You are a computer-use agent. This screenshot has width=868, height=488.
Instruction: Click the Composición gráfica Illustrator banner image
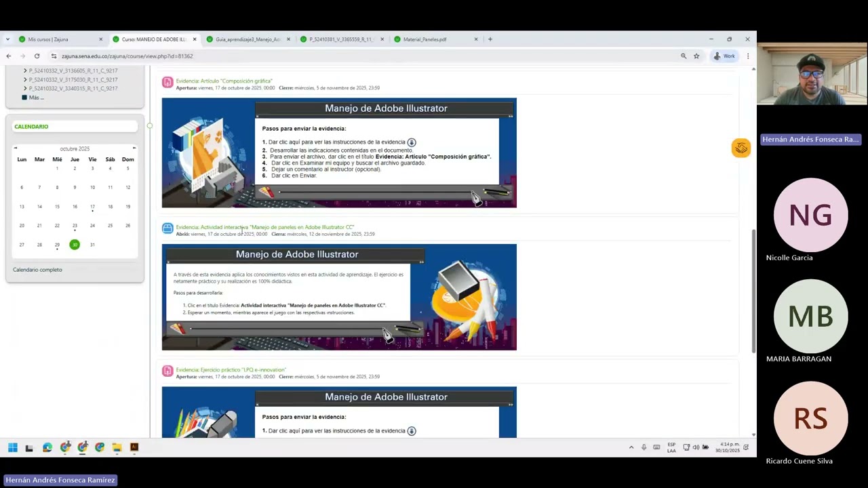[339, 152]
